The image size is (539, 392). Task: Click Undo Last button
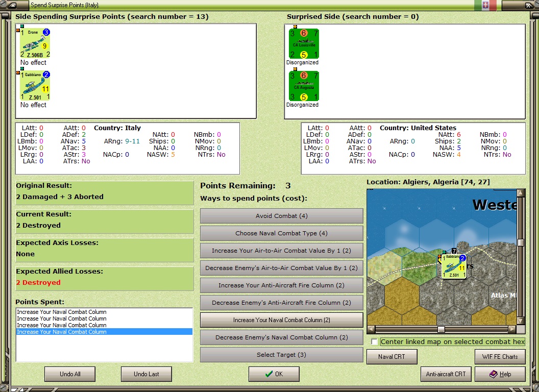[146, 374]
